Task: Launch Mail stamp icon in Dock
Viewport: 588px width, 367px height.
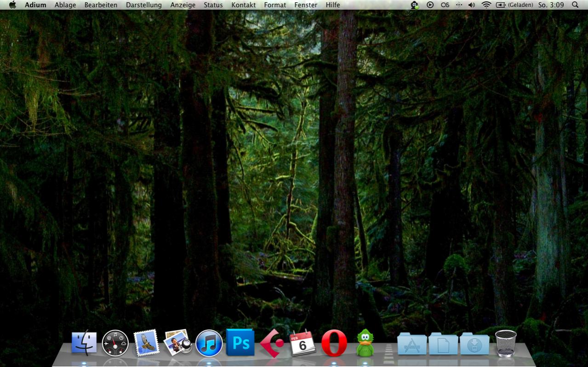Action: coord(146,343)
